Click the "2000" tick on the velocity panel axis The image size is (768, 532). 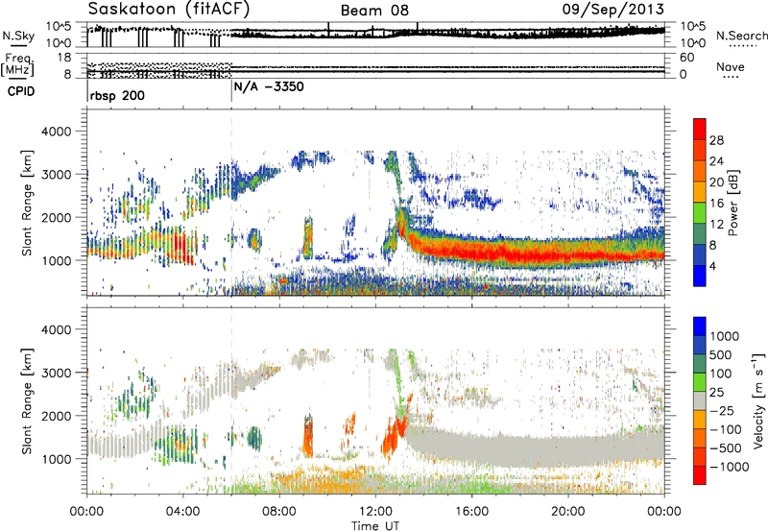tap(57, 416)
